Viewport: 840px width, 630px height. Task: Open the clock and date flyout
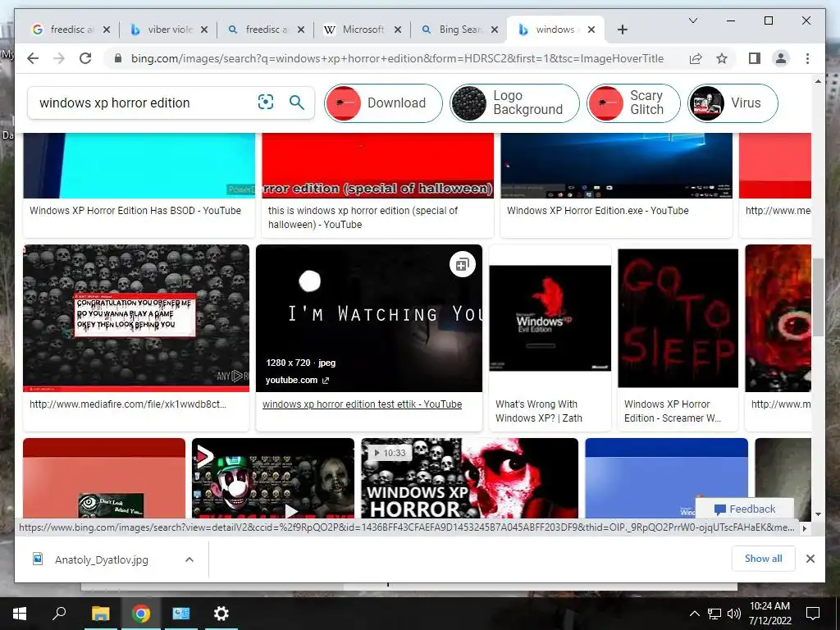click(x=769, y=614)
